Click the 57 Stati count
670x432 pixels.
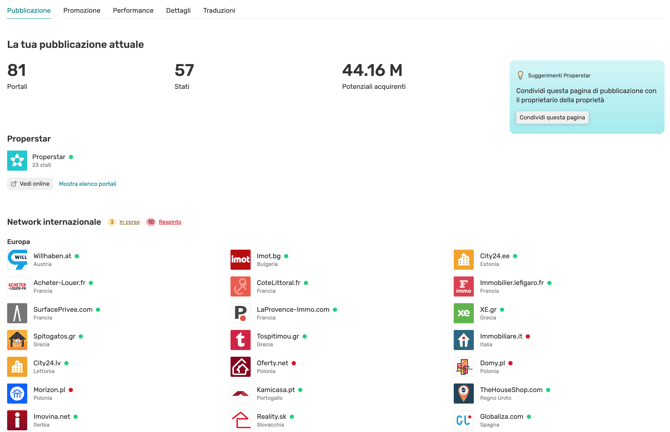184,70
